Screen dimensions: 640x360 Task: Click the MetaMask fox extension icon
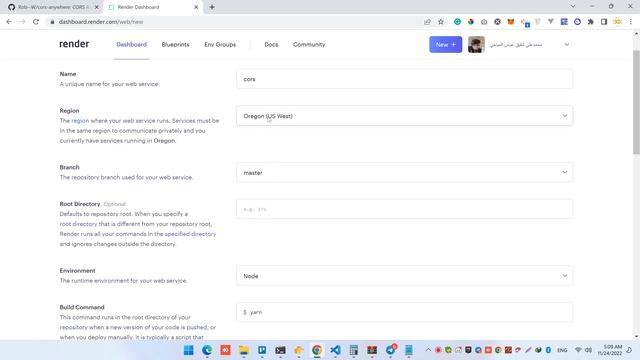511,22
